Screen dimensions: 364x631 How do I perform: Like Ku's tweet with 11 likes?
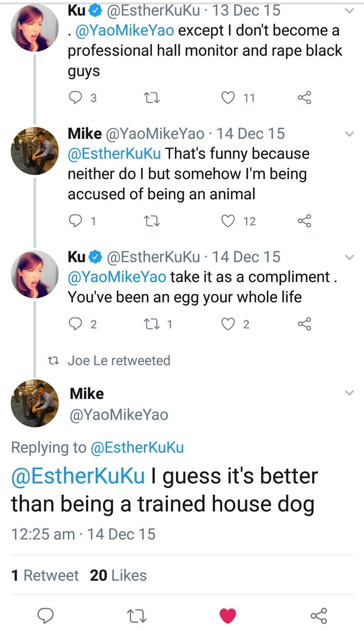tap(228, 98)
